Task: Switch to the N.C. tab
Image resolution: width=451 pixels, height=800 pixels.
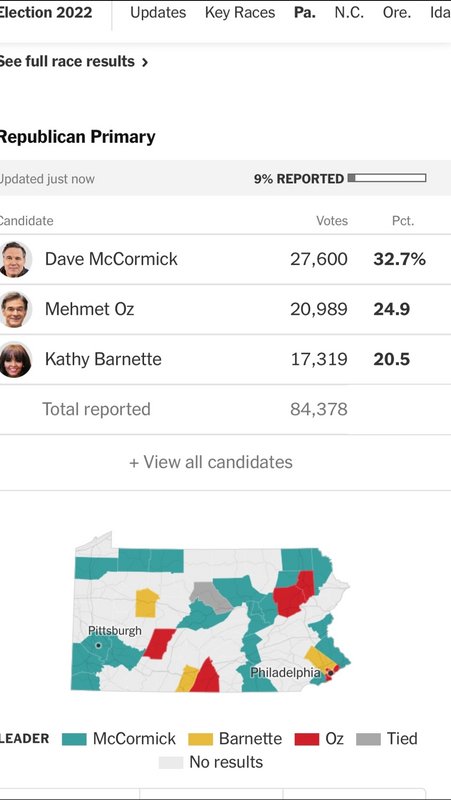Action: click(349, 13)
